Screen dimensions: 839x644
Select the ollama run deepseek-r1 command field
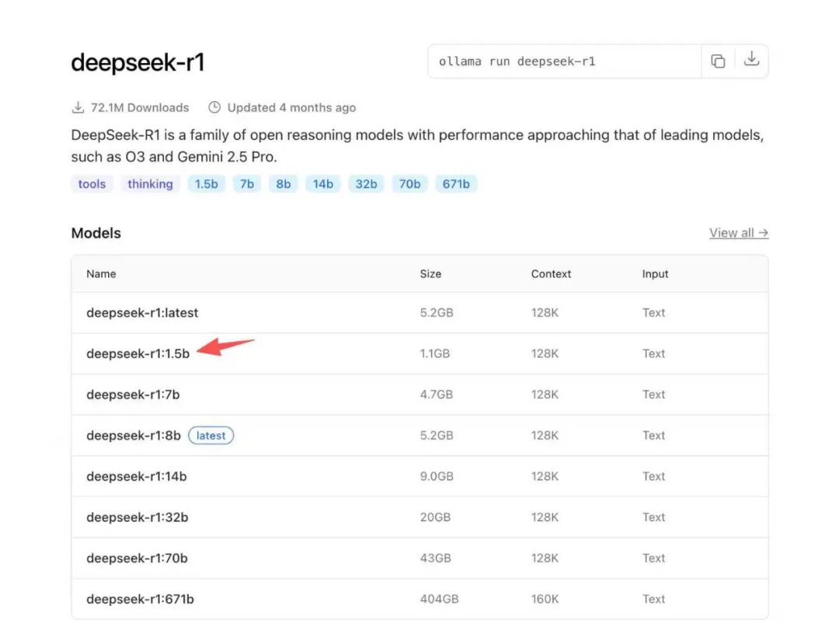pos(565,61)
